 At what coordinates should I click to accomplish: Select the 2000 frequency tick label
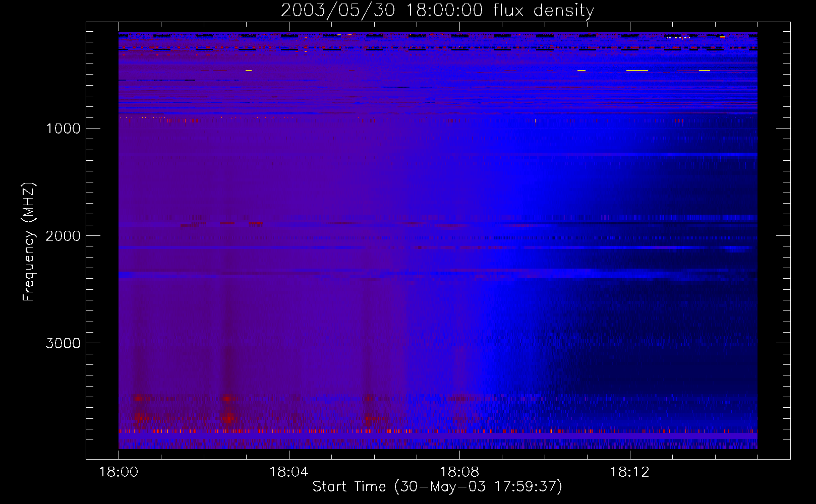click(x=63, y=236)
